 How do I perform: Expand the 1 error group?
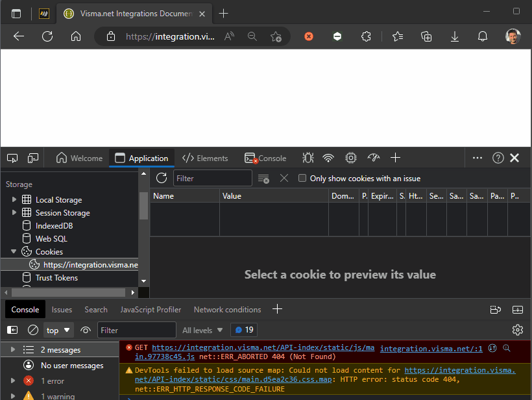click(x=13, y=381)
